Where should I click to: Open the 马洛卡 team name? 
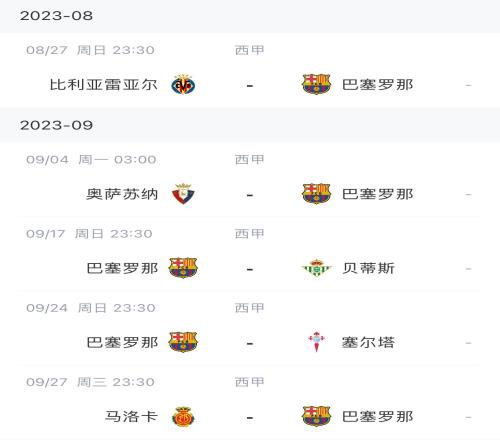tap(131, 417)
